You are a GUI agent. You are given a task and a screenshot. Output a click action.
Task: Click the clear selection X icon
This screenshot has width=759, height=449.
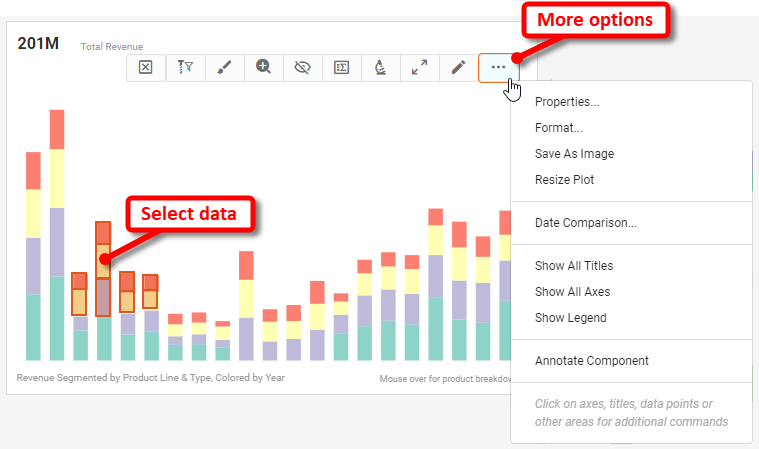pos(146,67)
